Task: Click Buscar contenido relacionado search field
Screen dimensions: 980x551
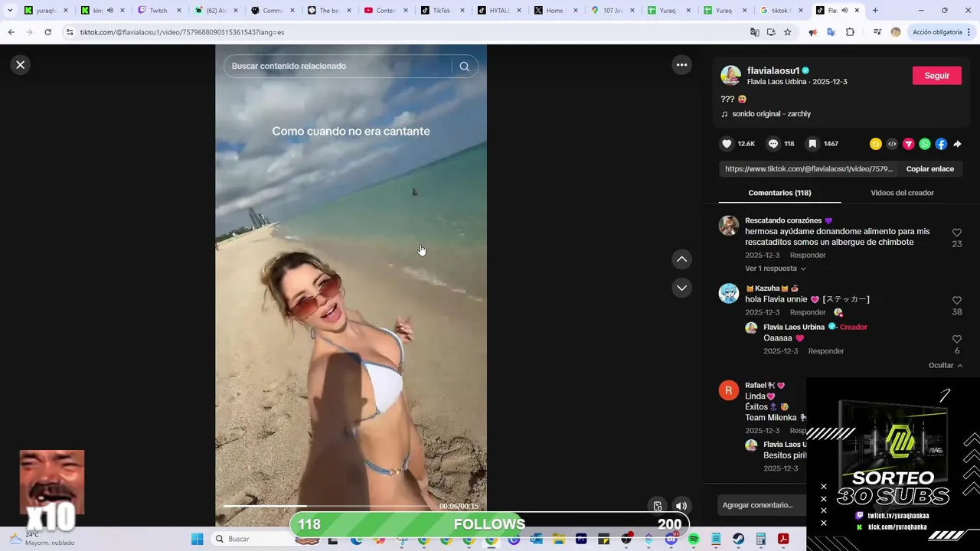Action: pos(337,67)
